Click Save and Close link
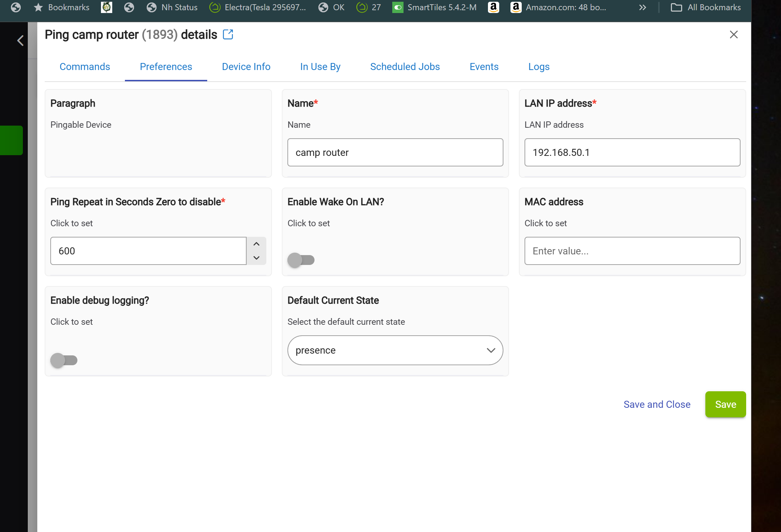Viewport: 781px width, 532px height. coord(657,404)
